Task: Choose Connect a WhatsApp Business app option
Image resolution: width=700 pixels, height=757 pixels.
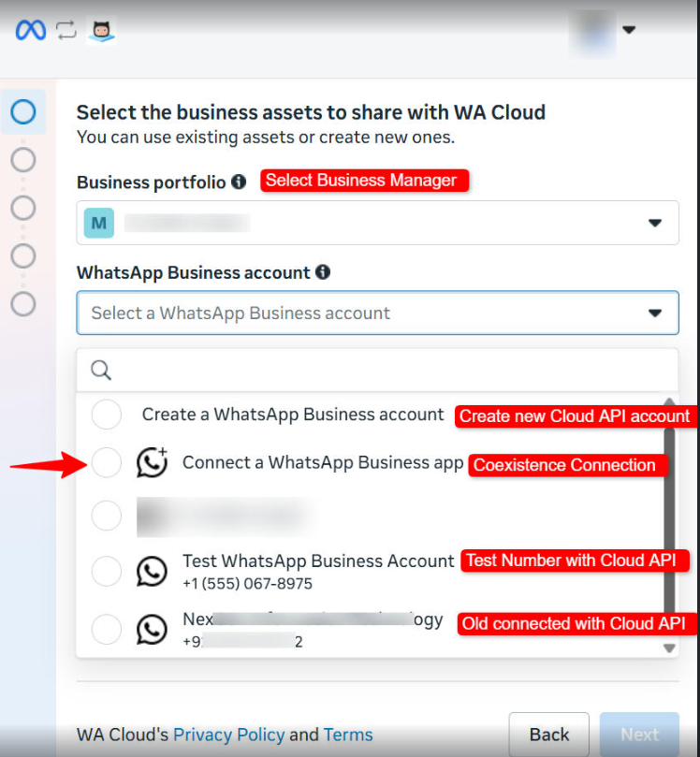Action: [322, 462]
